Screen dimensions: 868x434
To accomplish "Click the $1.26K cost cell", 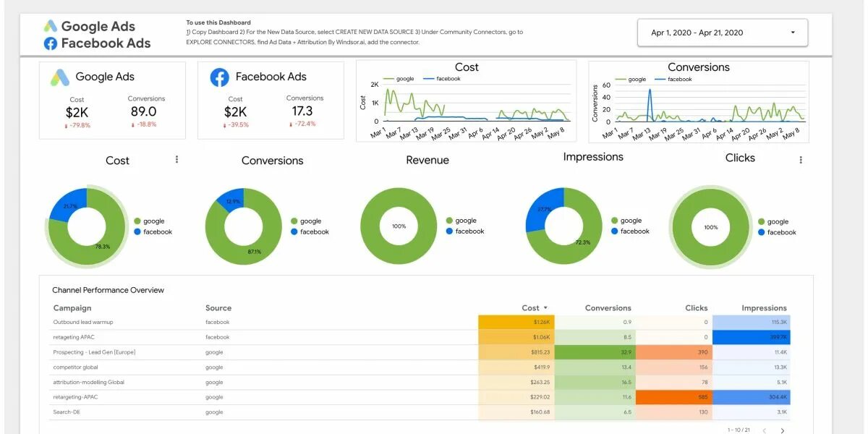I will (x=516, y=323).
